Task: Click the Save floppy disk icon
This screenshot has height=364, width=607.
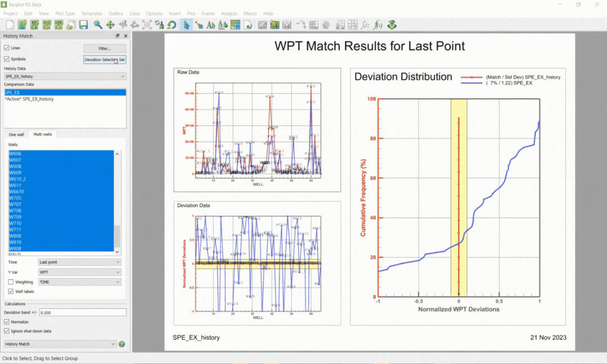Action: pos(83,25)
